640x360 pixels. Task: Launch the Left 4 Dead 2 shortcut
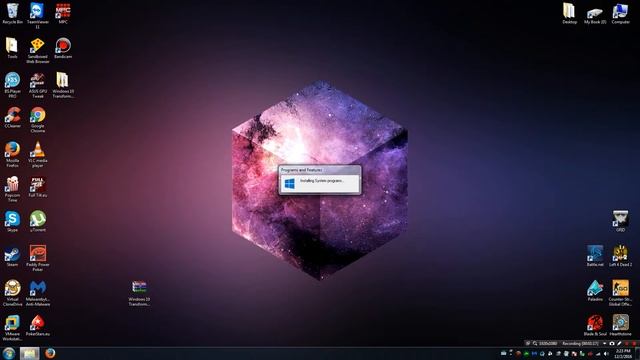tap(620, 256)
